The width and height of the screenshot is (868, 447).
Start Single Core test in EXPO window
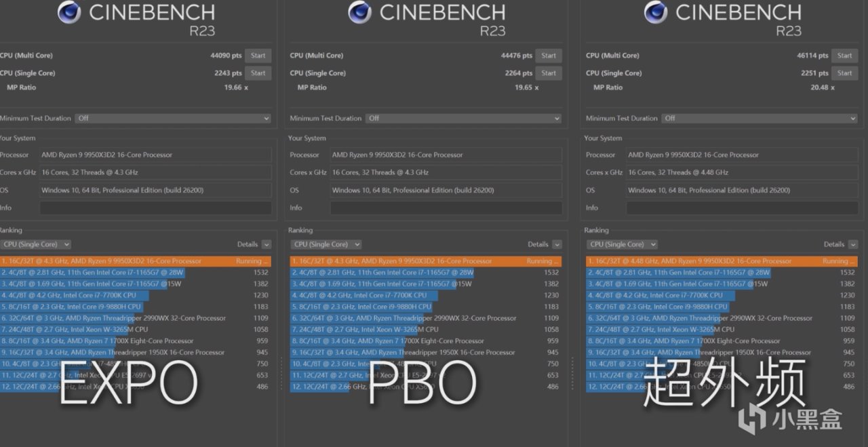[258, 73]
